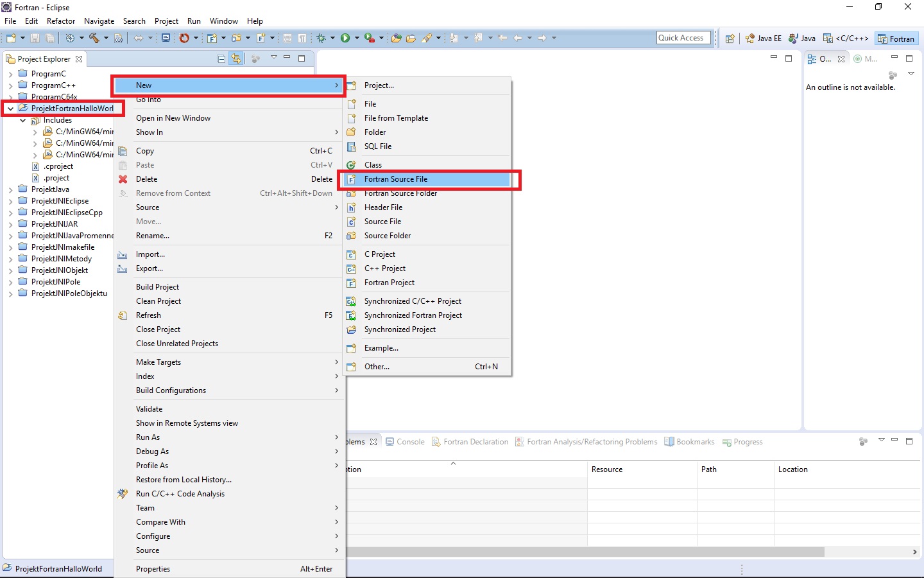Image resolution: width=924 pixels, height=578 pixels.
Task: Collapse the Includes tree node
Action: [23, 121]
